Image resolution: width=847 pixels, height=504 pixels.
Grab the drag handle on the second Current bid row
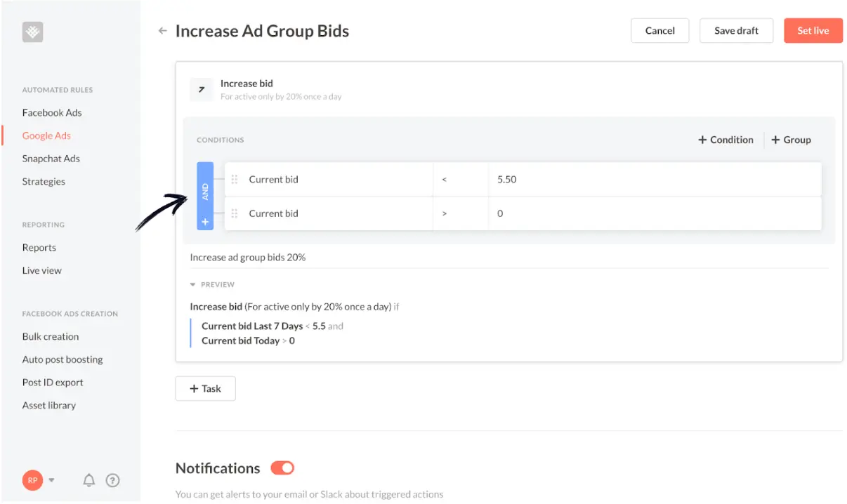(x=235, y=213)
